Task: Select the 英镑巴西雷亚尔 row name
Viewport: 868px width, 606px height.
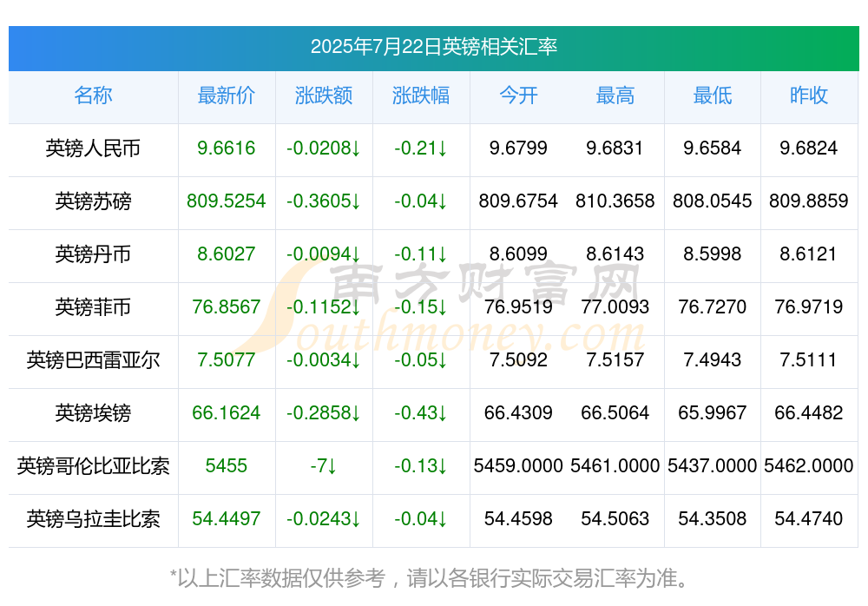Action: (93, 360)
